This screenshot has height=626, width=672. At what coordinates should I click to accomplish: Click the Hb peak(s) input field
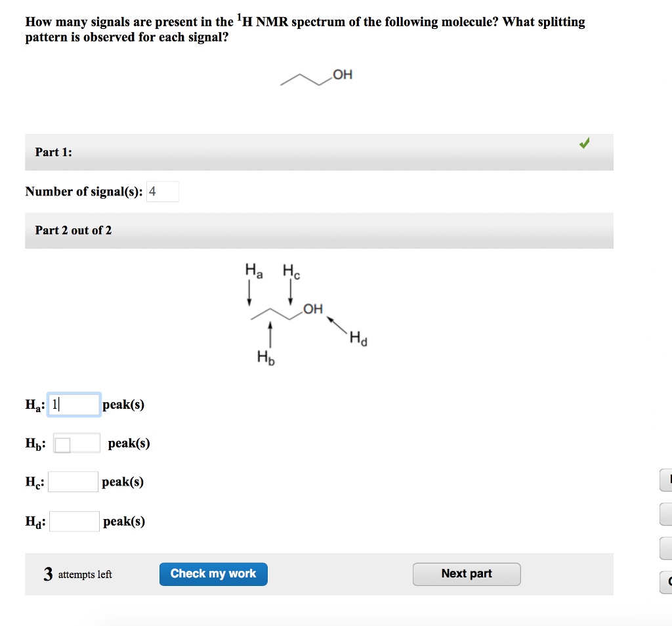point(77,442)
